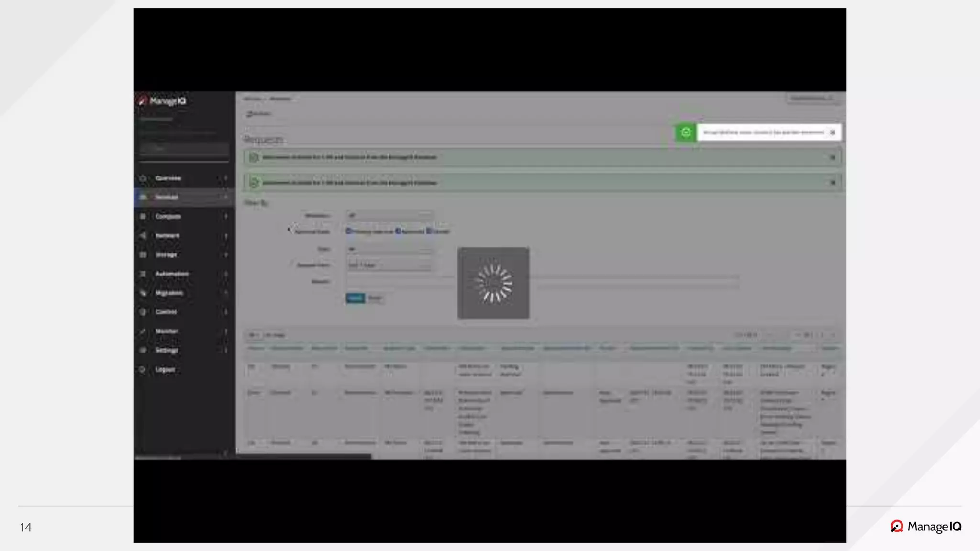The height and width of the screenshot is (551, 980).
Task: Click the Overview icon in sidebar
Action: [143, 178]
